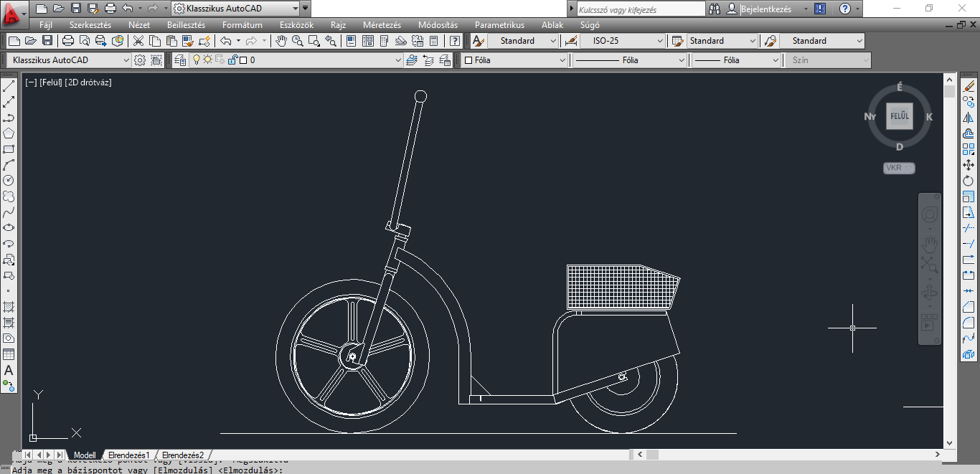
Task: Select the Ellipse tool
Action: [9, 228]
